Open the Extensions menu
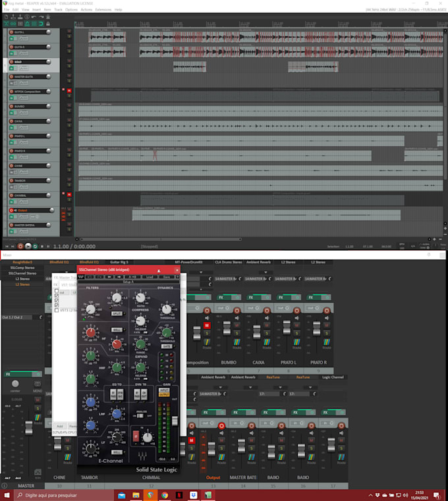Viewport: 448px width, 501px height. [x=103, y=10]
